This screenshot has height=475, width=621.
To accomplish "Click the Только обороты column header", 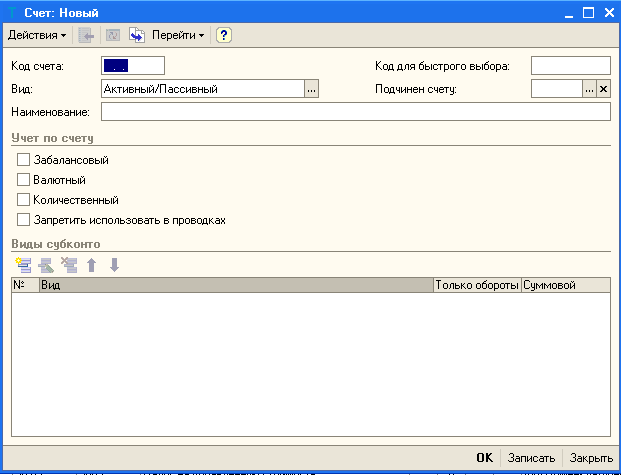I will (x=477, y=285).
